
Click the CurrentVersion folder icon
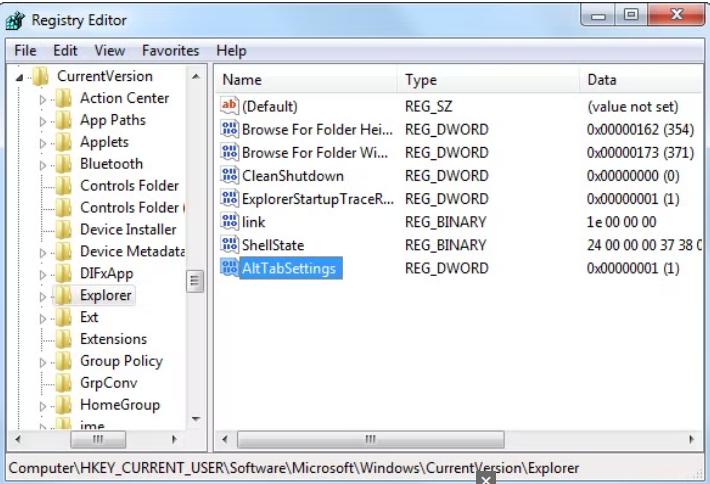(40, 77)
